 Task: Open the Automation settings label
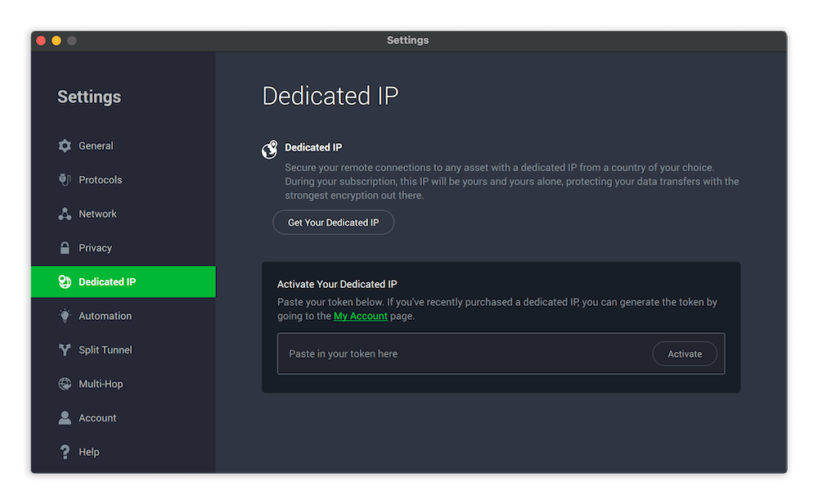(x=106, y=316)
